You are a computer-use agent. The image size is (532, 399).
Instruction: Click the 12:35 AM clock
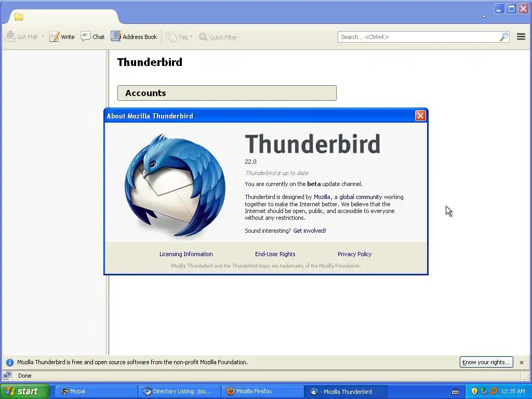point(513,391)
